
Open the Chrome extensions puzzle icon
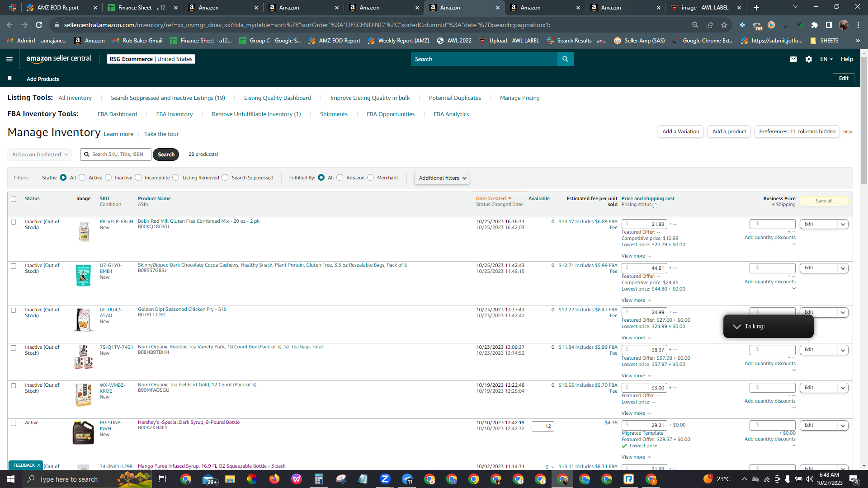point(815,25)
